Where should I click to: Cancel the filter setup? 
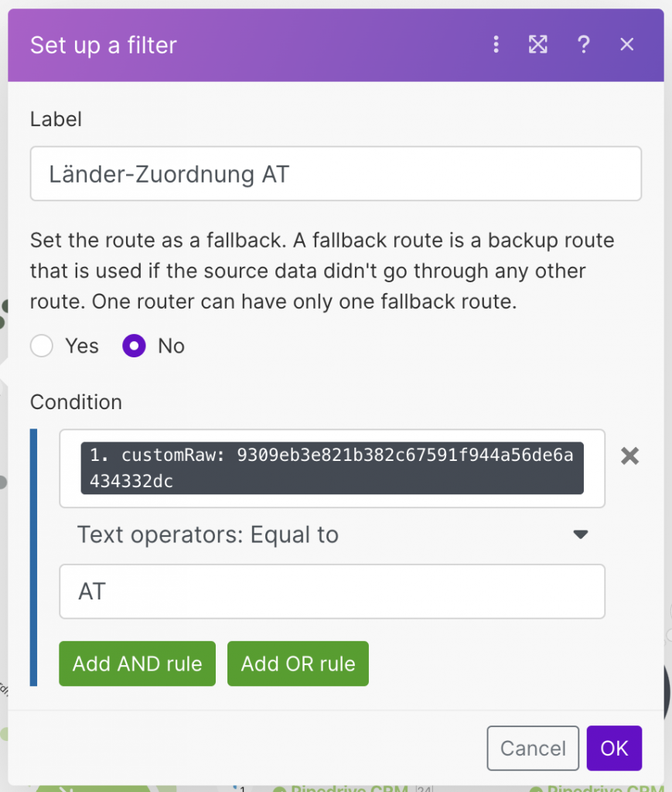coord(533,748)
